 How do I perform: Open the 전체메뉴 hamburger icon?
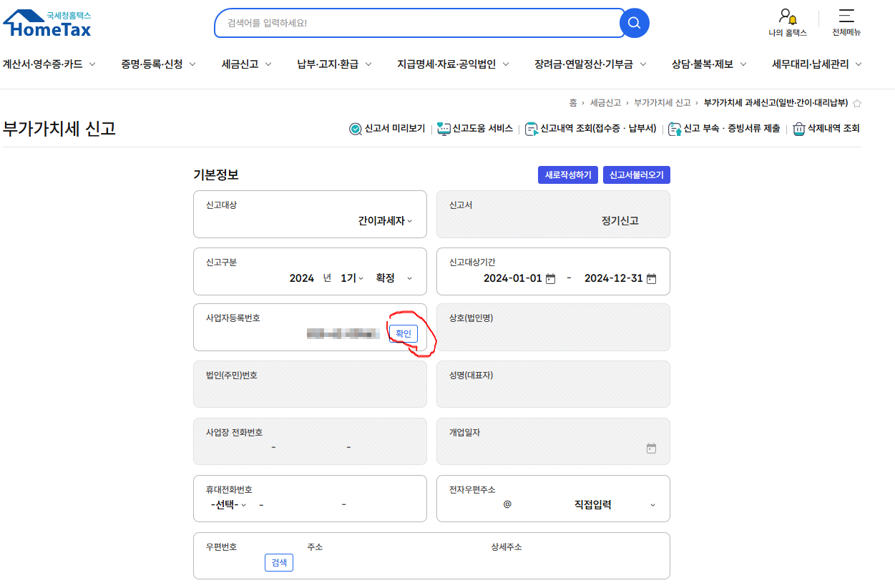click(x=848, y=18)
